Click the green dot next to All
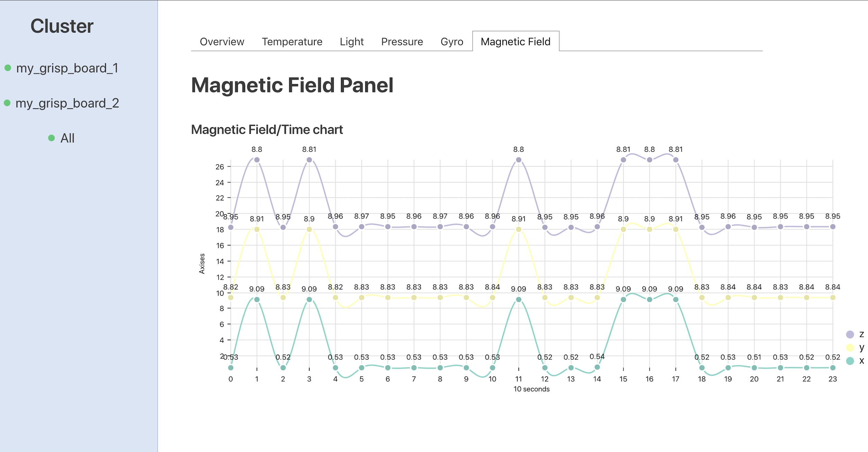The image size is (868, 452). point(51,138)
